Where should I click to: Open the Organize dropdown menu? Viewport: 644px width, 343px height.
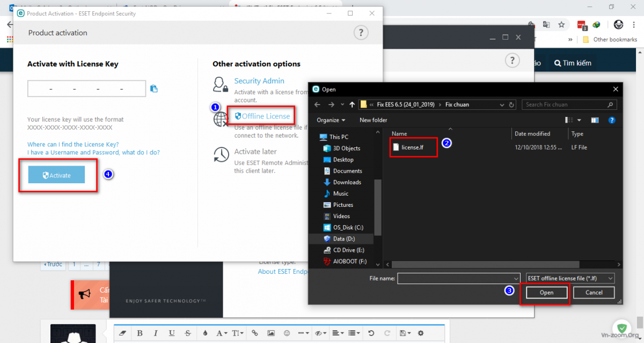point(331,120)
